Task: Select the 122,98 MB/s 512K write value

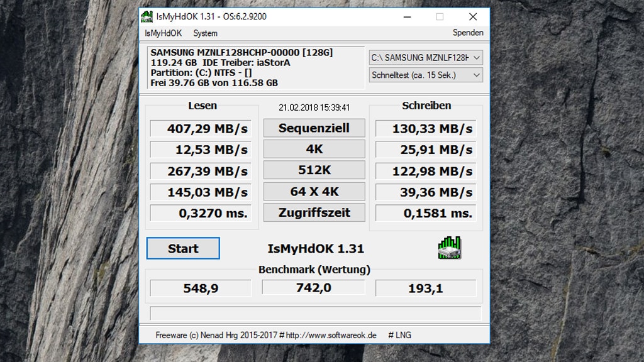Action: click(426, 171)
